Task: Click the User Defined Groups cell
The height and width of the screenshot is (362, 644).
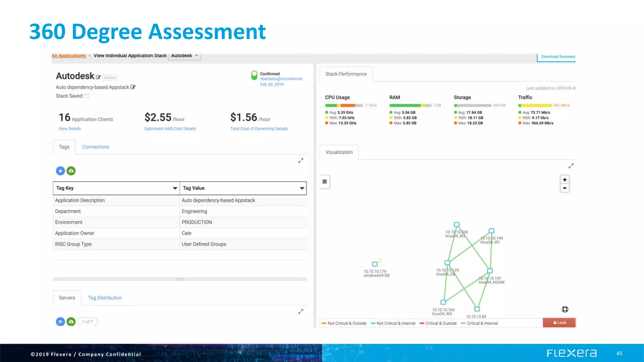Action: coord(243,244)
